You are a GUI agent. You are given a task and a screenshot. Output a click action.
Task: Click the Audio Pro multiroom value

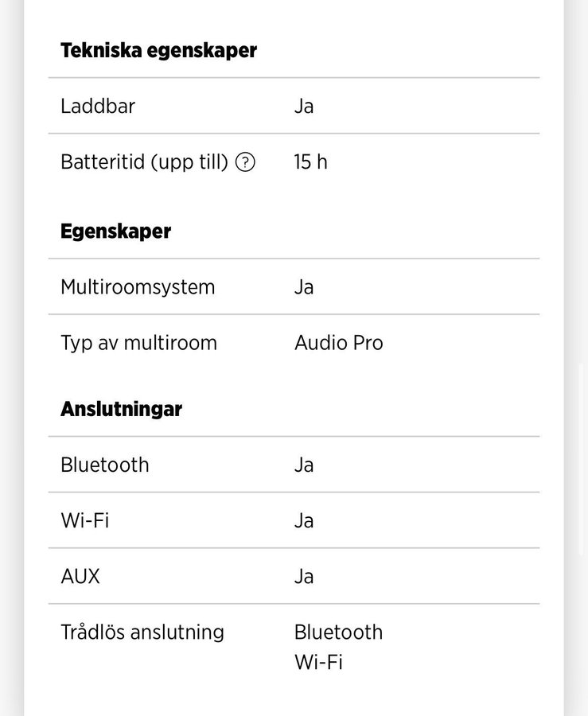tap(339, 343)
